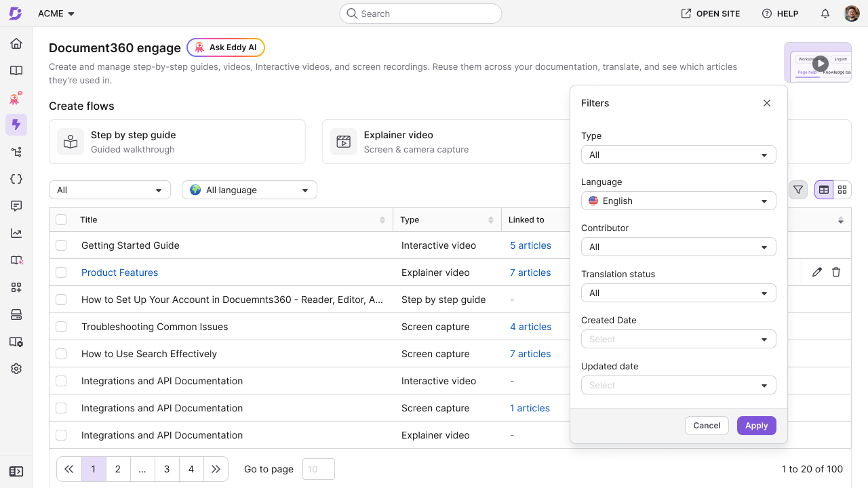Click the pagination ellipsis button

(142, 469)
